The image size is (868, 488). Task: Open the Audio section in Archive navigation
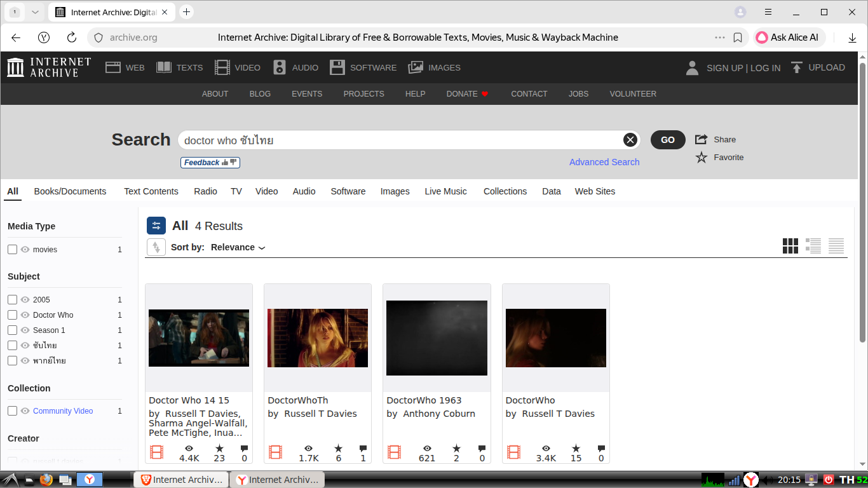click(296, 67)
